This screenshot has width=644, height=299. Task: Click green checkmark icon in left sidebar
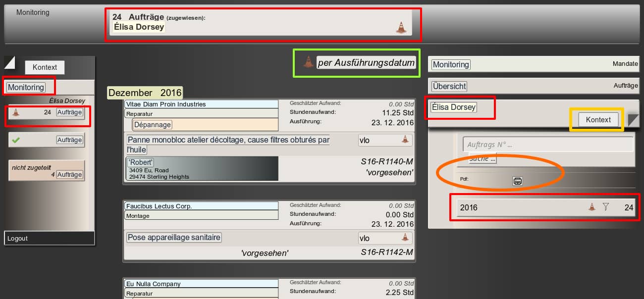click(x=16, y=140)
